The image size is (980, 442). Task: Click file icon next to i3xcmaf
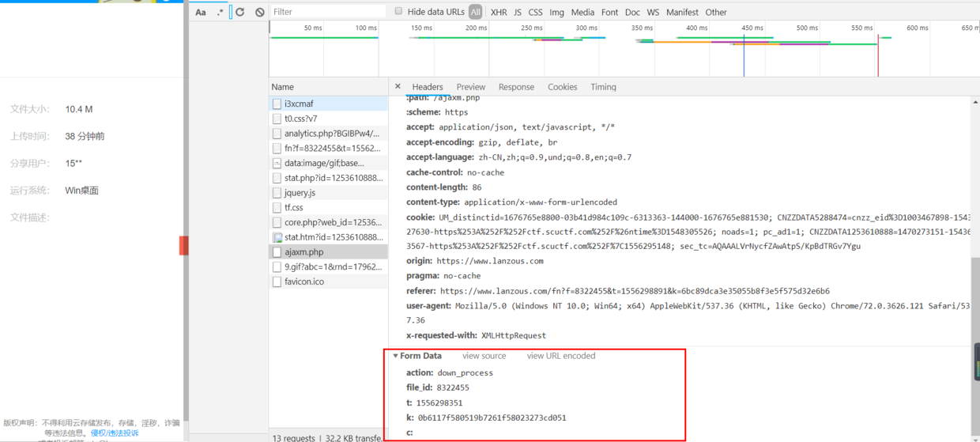click(x=277, y=104)
